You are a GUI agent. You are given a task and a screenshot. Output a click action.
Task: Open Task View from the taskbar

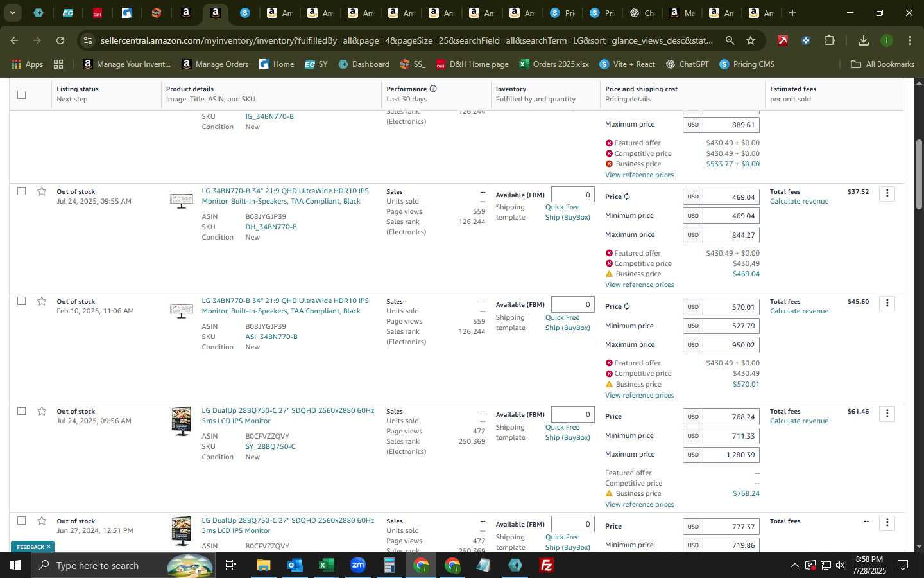(x=230, y=565)
